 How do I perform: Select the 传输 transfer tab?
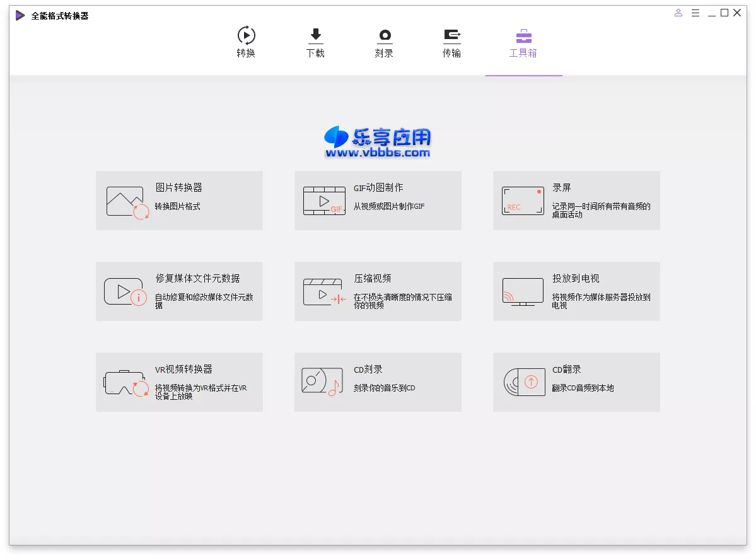point(451,42)
